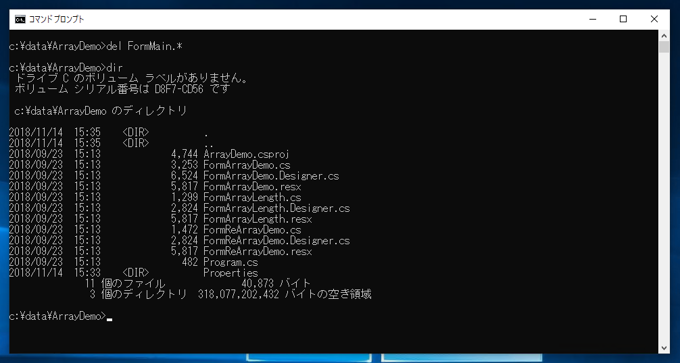Minimize the Command Prompt window
The width and height of the screenshot is (680, 363).
tap(592, 20)
